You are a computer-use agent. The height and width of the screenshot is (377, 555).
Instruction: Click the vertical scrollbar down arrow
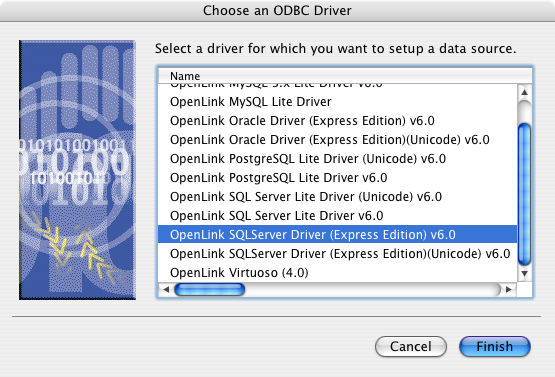pos(525,274)
